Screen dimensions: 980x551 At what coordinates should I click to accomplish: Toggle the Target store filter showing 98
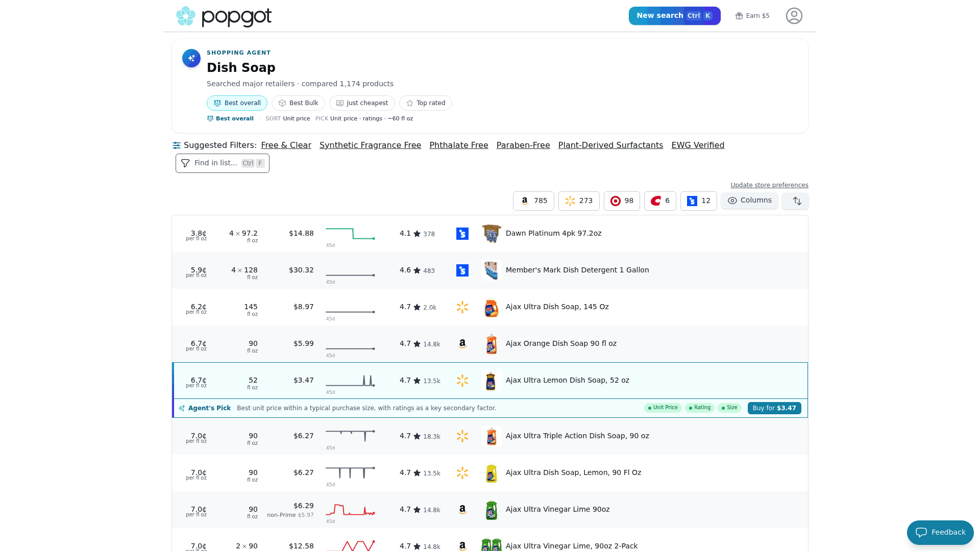[622, 201]
